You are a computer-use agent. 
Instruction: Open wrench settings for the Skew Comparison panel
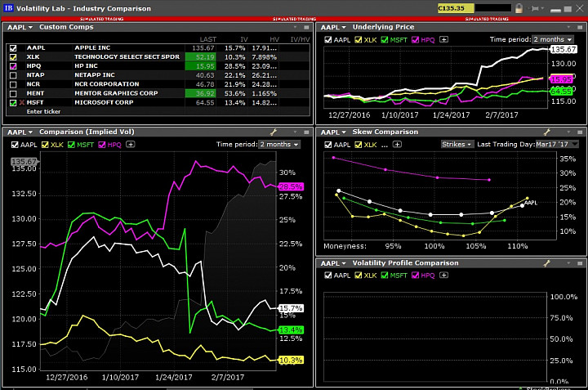tap(547, 132)
